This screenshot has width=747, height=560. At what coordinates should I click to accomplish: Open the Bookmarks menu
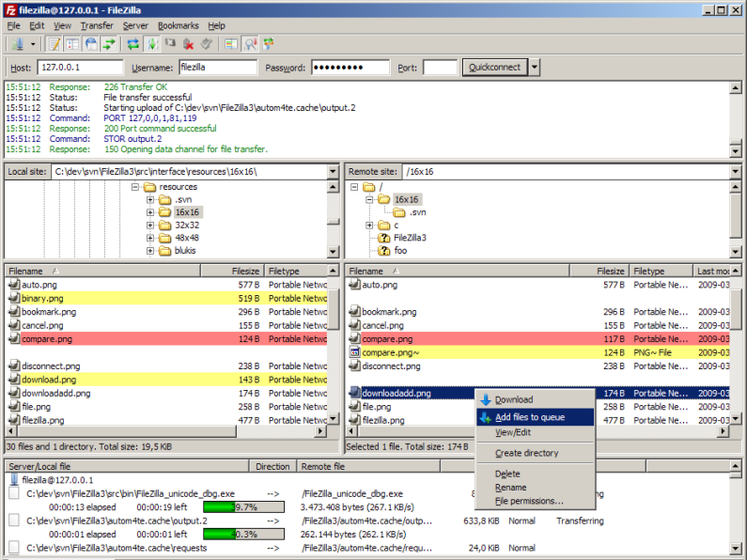point(179,25)
